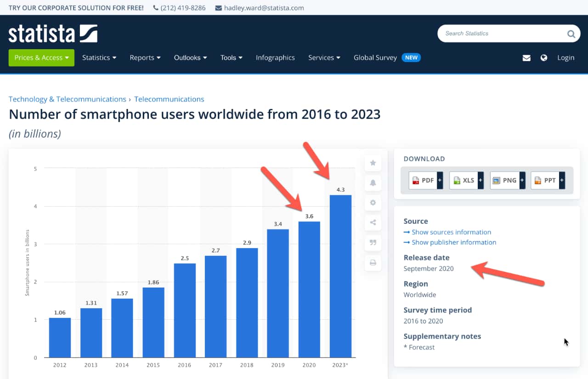Focus the Search Statistics input field
588x379 pixels.
pyautogui.click(x=501, y=34)
